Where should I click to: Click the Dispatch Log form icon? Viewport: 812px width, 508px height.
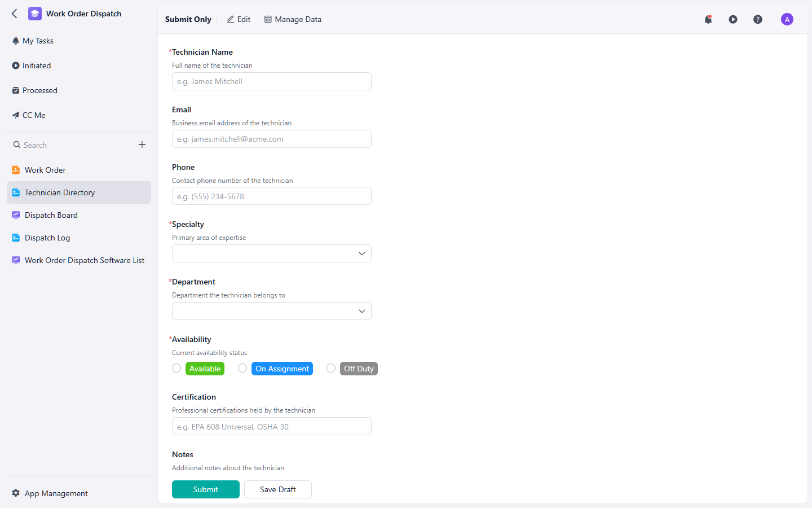click(16, 238)
